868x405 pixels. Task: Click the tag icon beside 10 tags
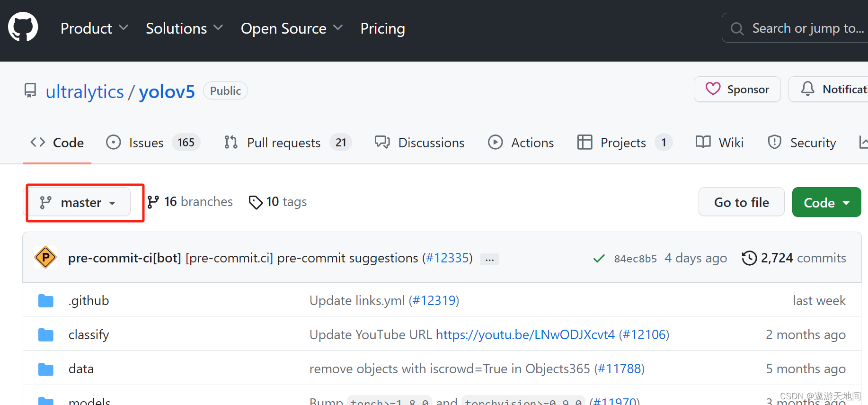(256, 202)
